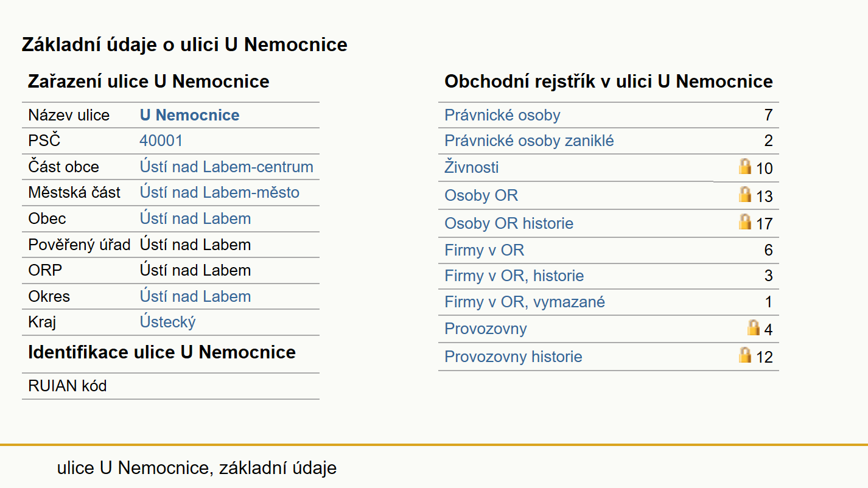This screenshot has height=488, width=868.
Task: View Osoby OR historie records
Action: click(509, 223)
